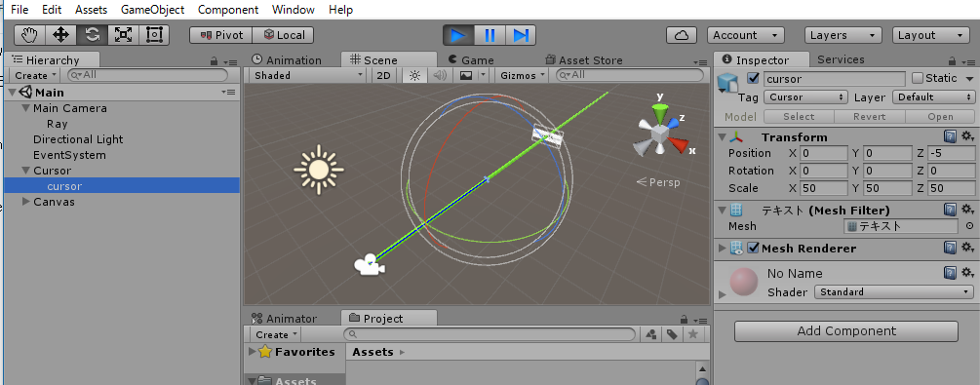Click the Scene view search field
Image resolution: width=980 pixels, height=385 pixels.
(x=630, y=75)
